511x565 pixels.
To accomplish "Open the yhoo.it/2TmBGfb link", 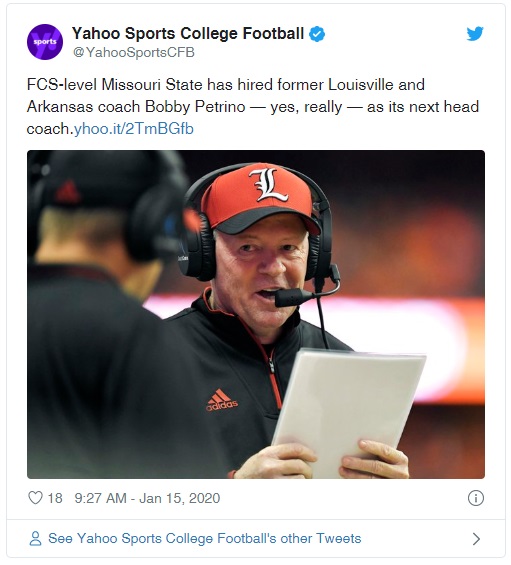I will tap(134, 129).
